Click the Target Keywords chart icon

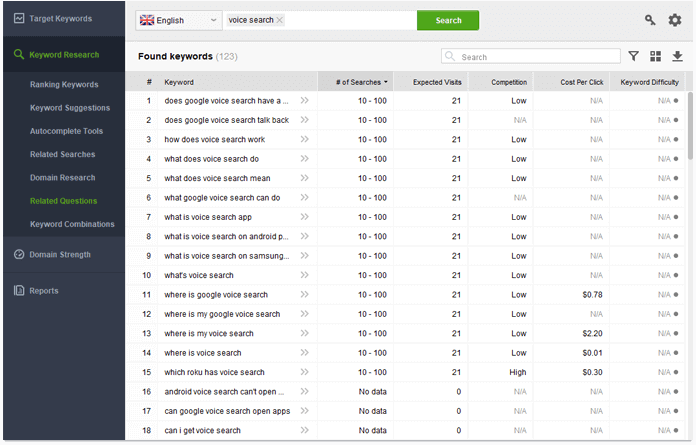pos(19,18)
